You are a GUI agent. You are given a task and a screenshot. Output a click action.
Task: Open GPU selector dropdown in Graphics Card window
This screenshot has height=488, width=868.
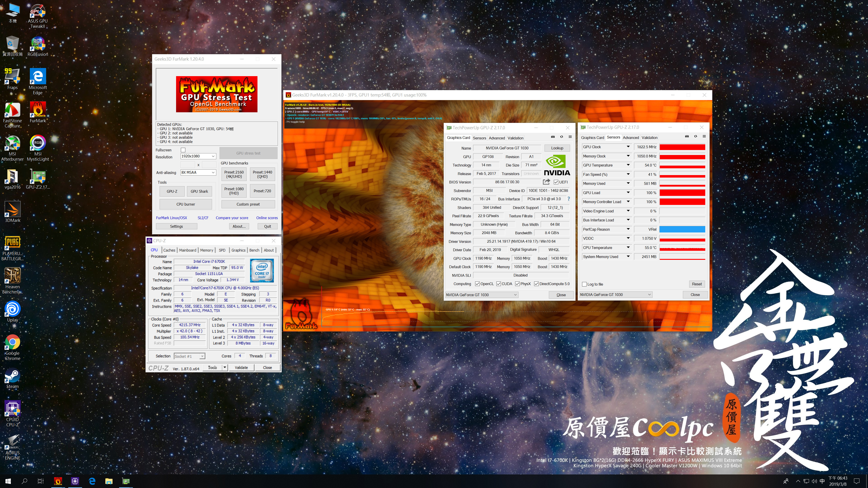click(481, 295)
